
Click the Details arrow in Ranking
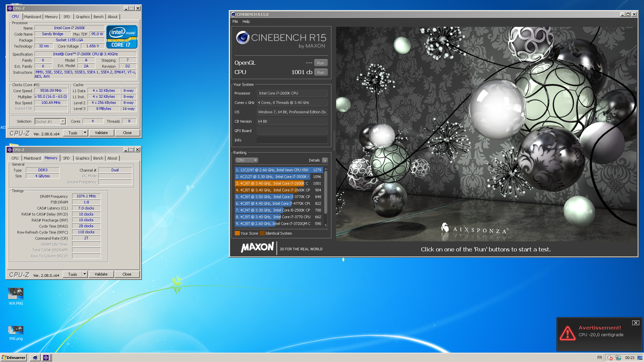click(x=325, y=160)
